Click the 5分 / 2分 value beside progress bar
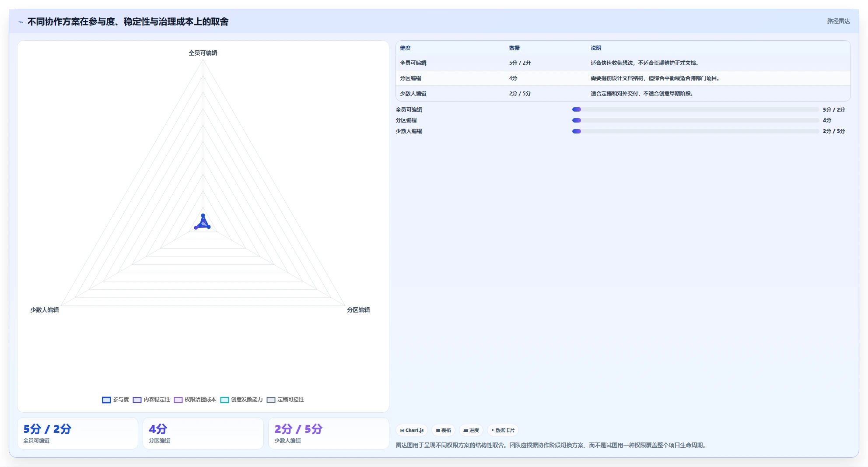Image resolution: width=868 pixels, height=467 pixels. 834,110
